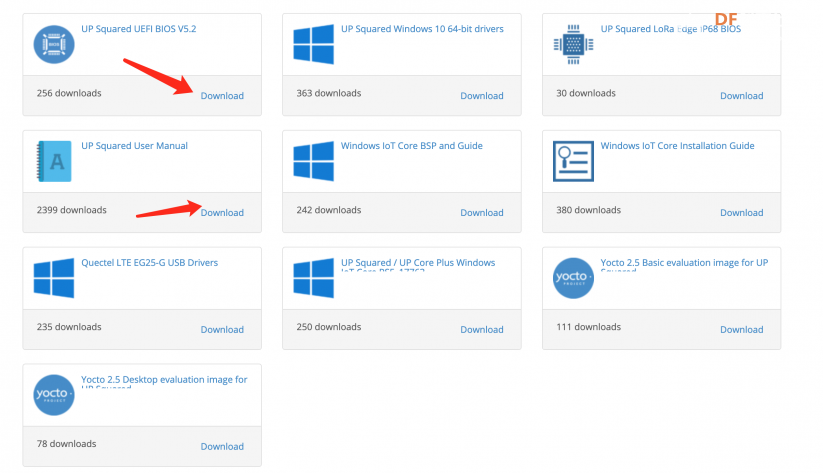Click Yocto logo for Basic evaluation image
Viewport: 823px width, 473px height.
tap(573, 278)
